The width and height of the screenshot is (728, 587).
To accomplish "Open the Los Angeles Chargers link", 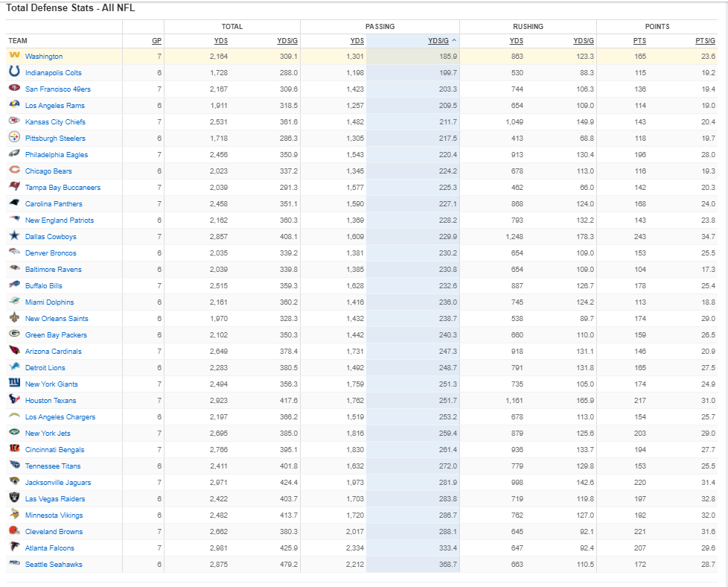I will click(x=60, y=417).
